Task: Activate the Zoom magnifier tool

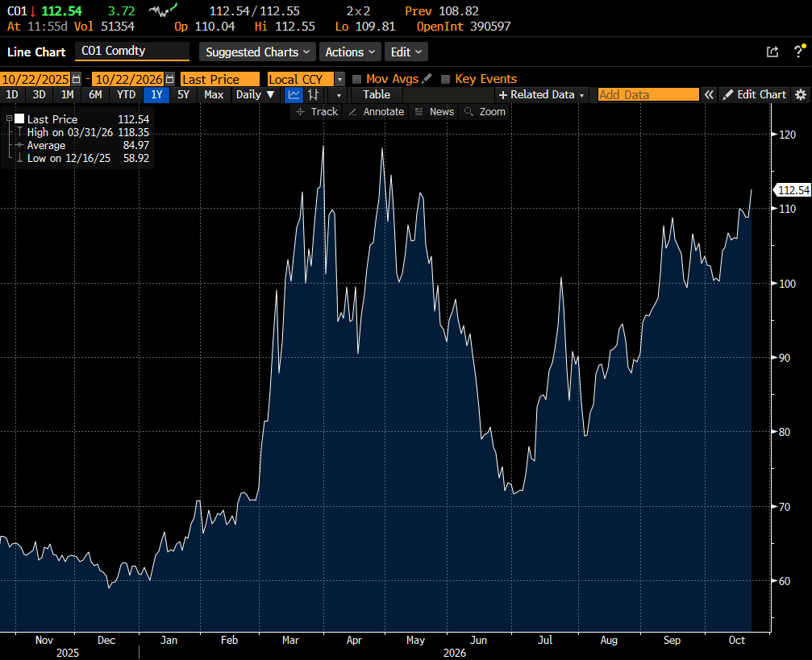Action: (485, 112)
